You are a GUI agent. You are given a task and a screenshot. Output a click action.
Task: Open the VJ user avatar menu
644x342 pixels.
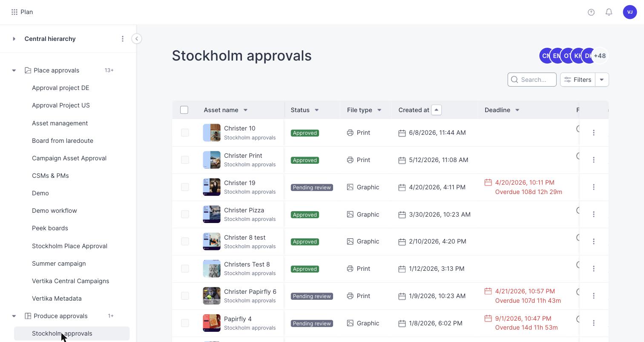630,12
